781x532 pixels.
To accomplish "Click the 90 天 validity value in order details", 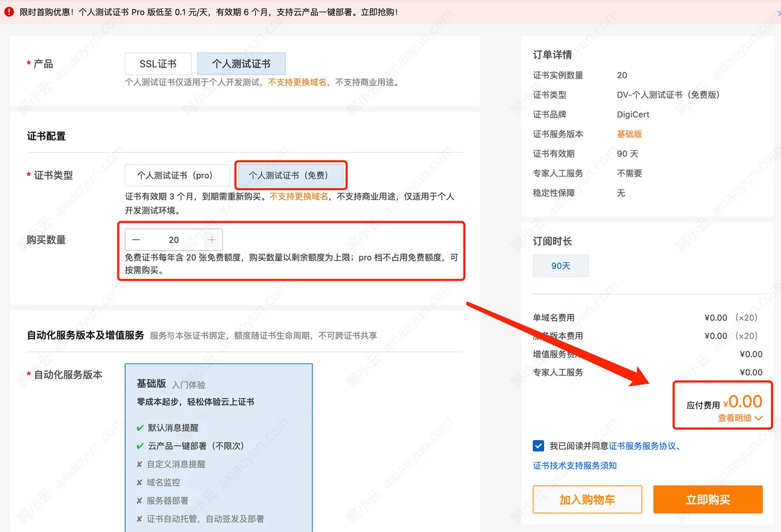I will point(628,153).
